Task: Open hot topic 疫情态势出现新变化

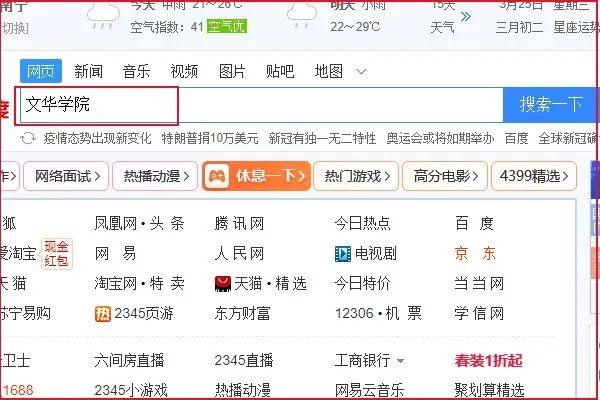Action: point(98,138)
